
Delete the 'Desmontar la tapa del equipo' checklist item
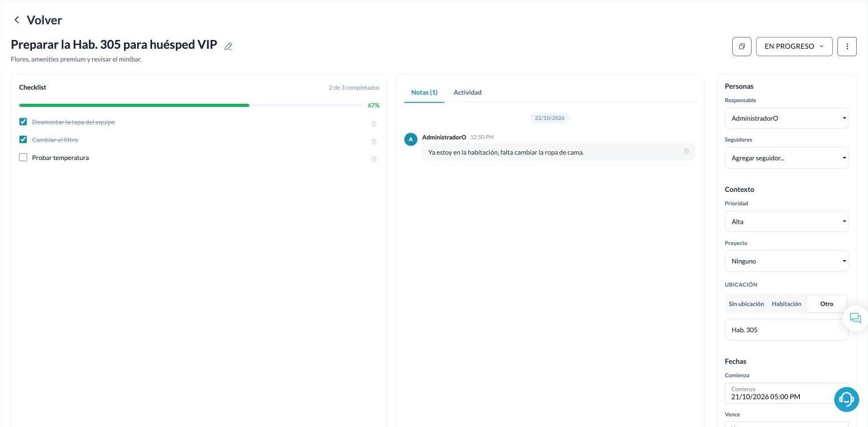374,124
